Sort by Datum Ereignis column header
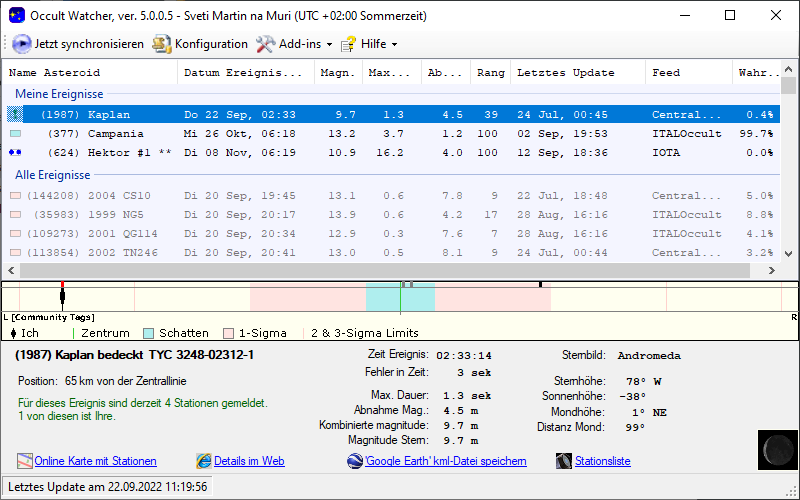This screenshot has width=800, height=500. coord(242,73)
